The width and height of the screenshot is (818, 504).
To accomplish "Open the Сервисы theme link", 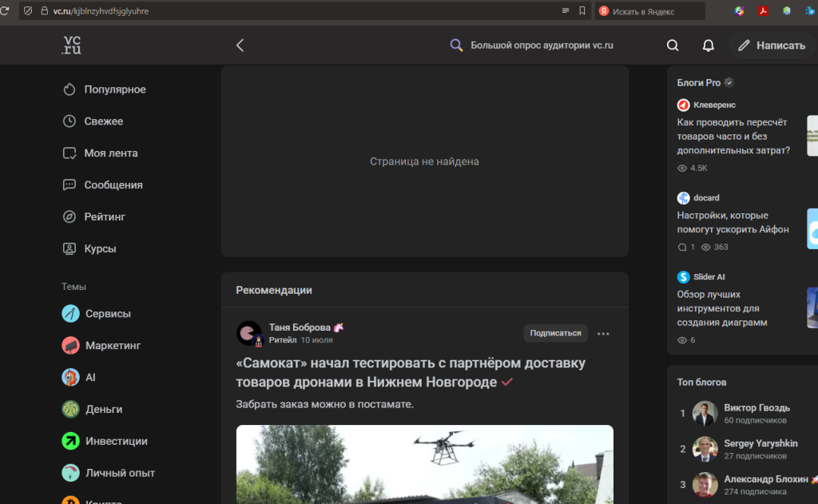I will pos(108,314).
